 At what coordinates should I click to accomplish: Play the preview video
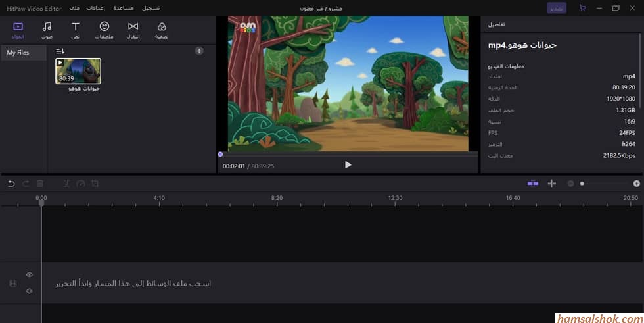tap(348, 164)
